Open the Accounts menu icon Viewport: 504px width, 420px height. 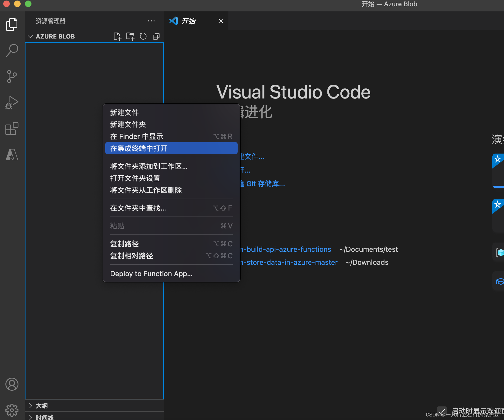click(12, 384)
